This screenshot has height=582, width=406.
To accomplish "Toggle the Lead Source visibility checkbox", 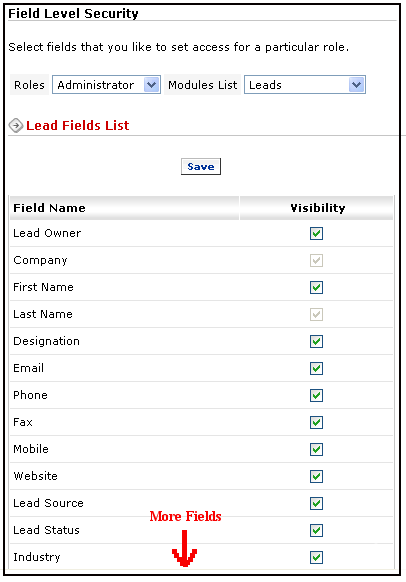I will point(316,503).
